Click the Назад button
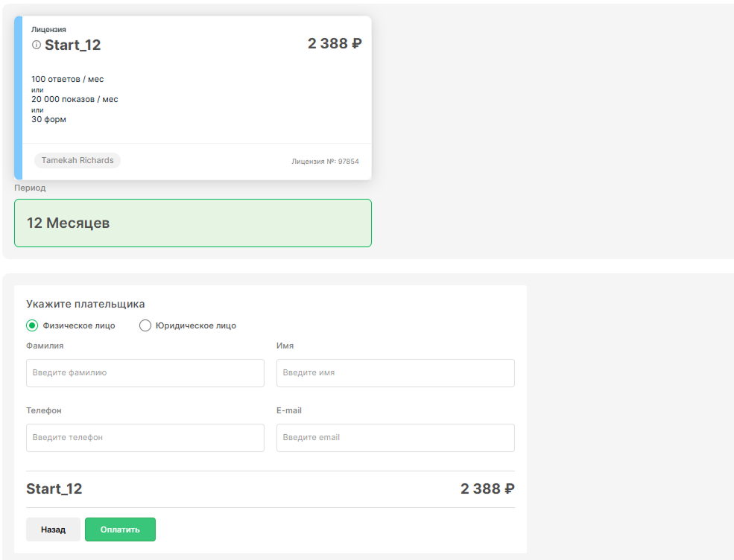 coord(53,529)
